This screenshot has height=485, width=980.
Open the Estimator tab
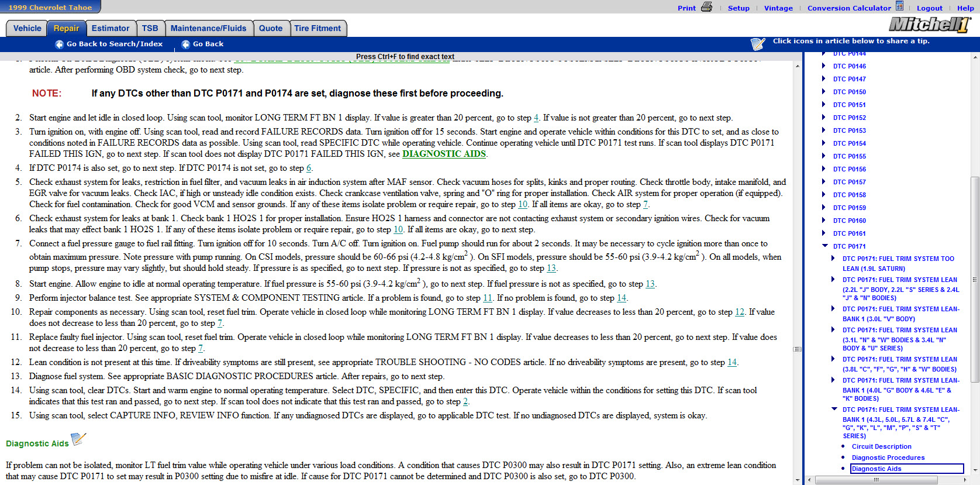pyautogui.click(x=111, y=28)
